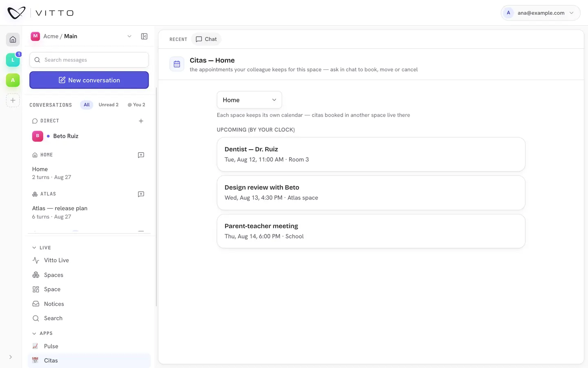This screenshot has height=368, width=588.
Task: Open Beto Ruiz direct conversation
Action: pyautogui.click(x=89, y=136)
